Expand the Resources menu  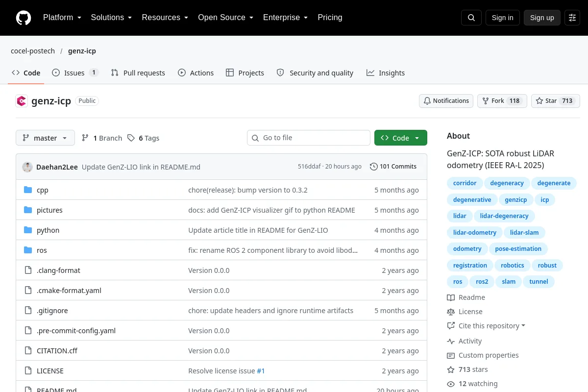click(x=165, y=18)
